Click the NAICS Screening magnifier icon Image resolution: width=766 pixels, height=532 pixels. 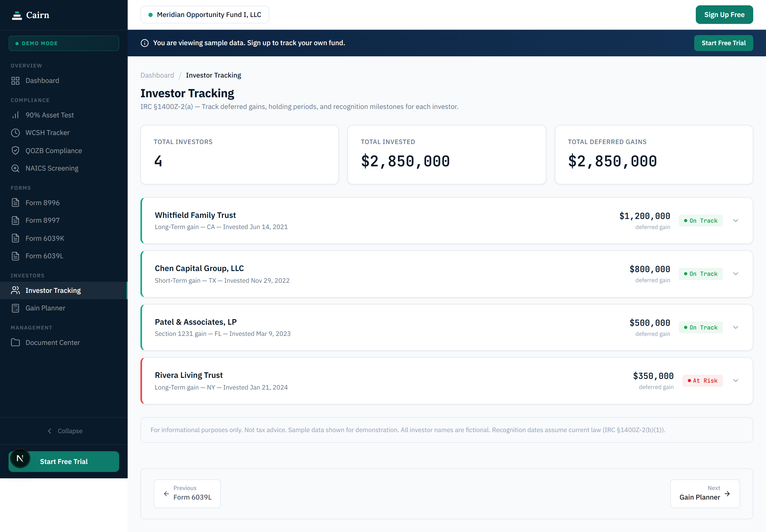pos(15,168)
